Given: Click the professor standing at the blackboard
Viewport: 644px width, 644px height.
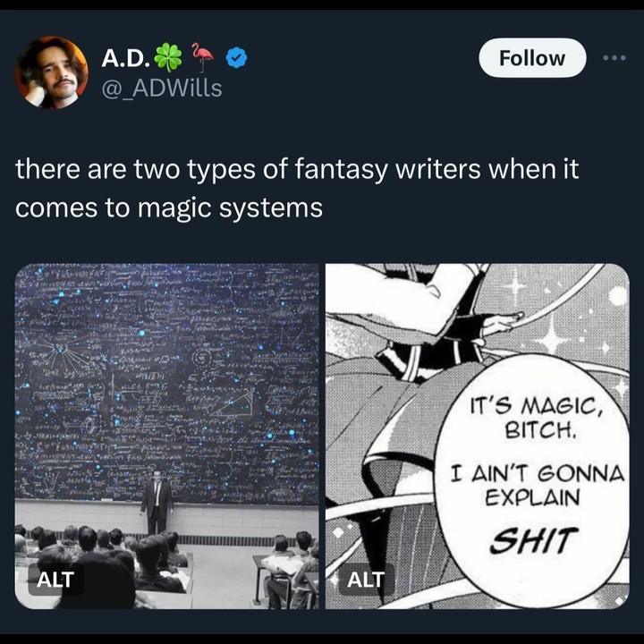Looking at the screenshot, I should point(157,502).
